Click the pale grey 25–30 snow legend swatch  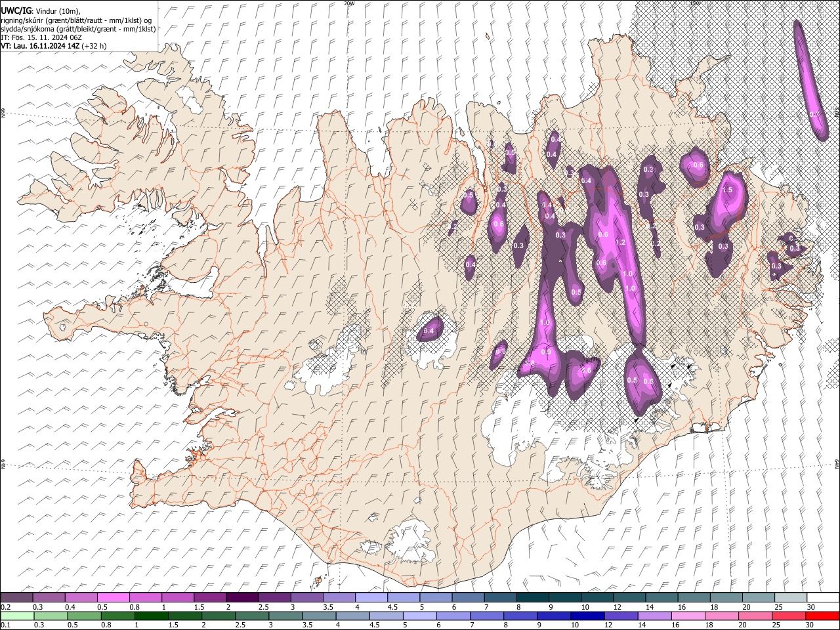(x=790, y=598)
